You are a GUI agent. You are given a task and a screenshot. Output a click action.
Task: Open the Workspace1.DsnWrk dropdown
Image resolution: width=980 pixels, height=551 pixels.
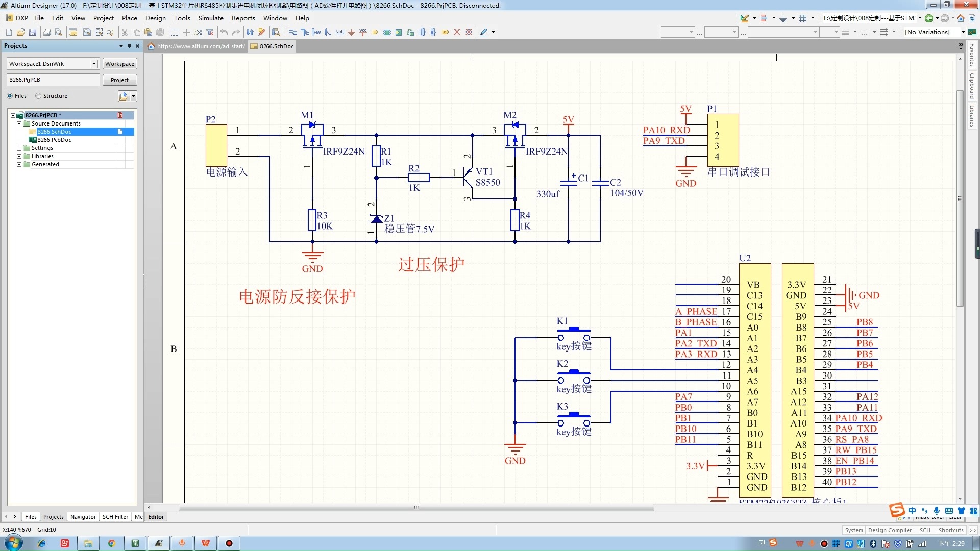(x=94, y=63)
